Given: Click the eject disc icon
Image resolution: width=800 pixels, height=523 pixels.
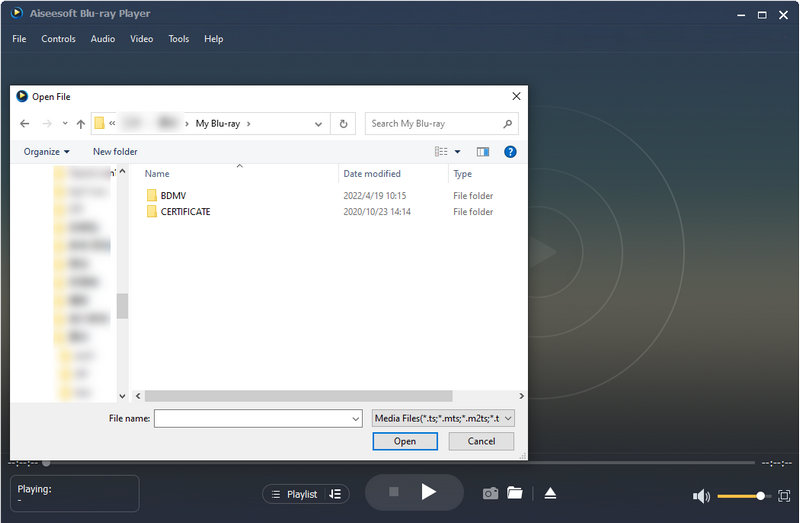Looking at the screenshot, I should 550,493.
